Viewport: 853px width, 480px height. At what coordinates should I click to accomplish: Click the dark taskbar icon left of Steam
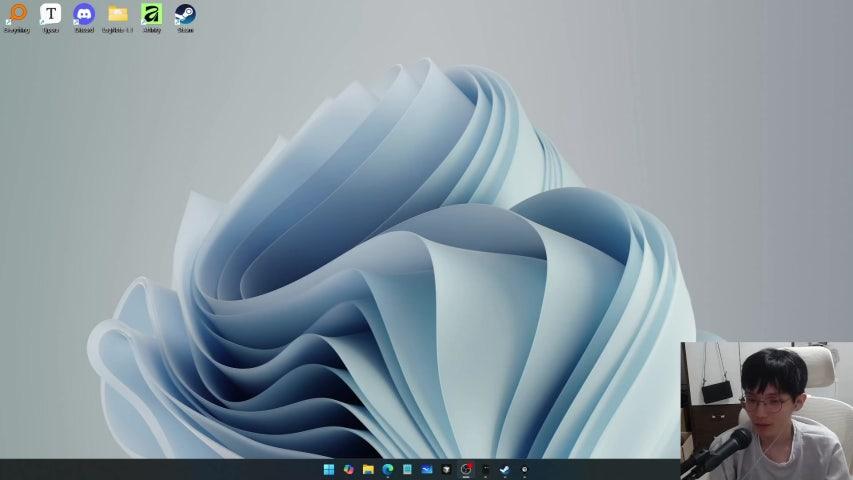pos(485,469)
